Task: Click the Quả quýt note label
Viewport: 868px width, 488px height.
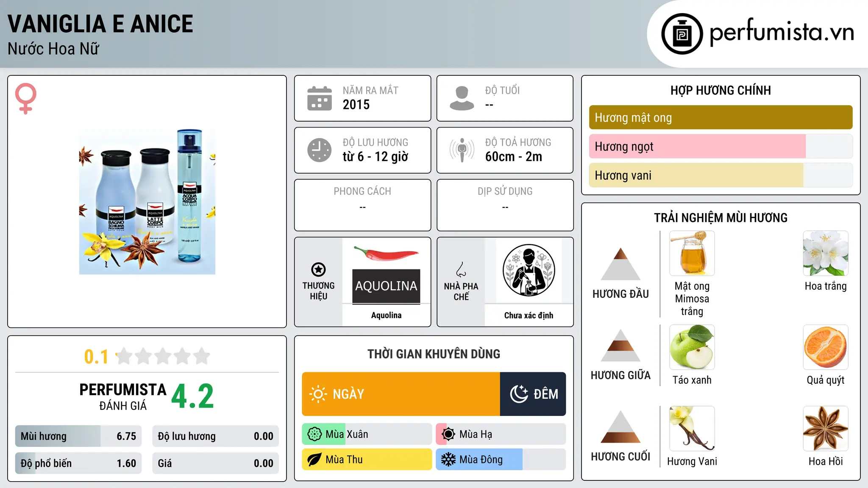Action: click(826, 380)
